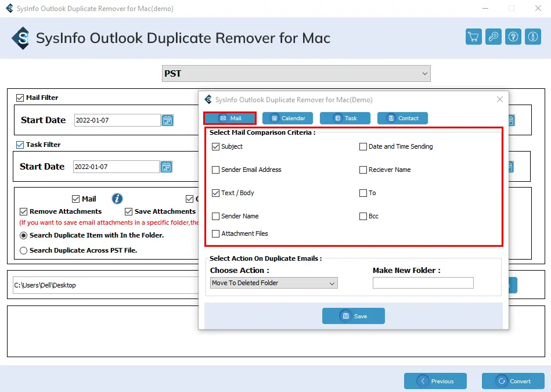The width and height of the screenshot is (551, 392).
Task: Enable the Attachment Files checkbox
Action: click(x=216, y=233)
